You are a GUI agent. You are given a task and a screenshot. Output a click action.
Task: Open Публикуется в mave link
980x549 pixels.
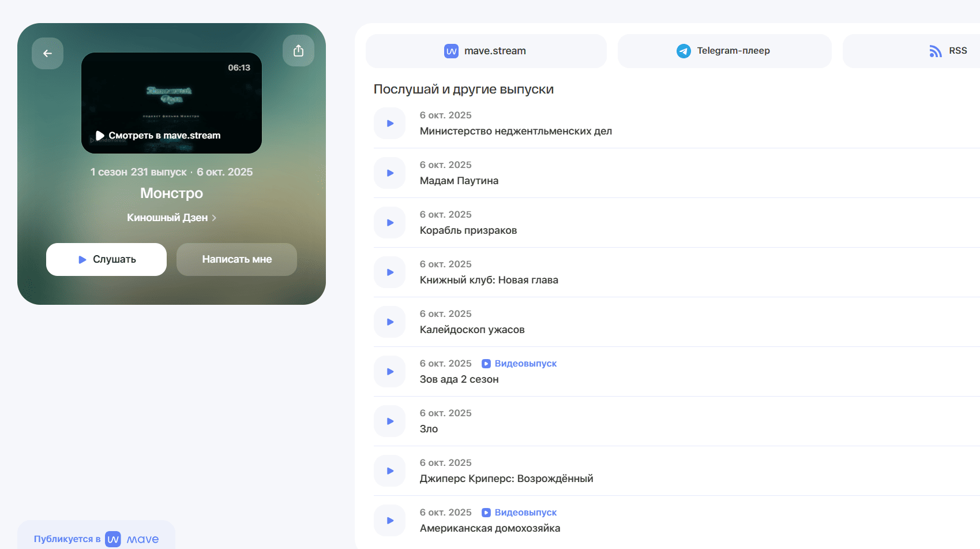coord(96,539)
